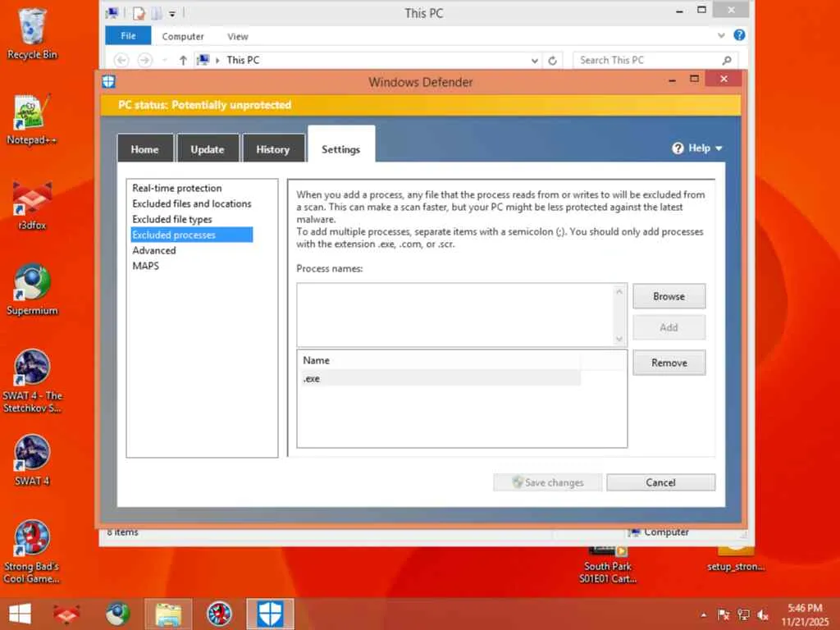Click in the Process names text box
This screenshot has width=840, height=630.
click(x=455, y=315)
